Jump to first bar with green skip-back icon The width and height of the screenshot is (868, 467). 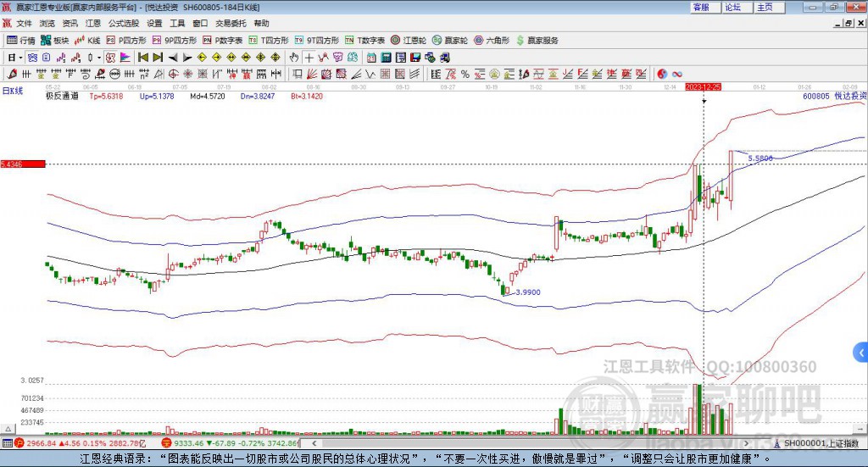pos(142,58)
